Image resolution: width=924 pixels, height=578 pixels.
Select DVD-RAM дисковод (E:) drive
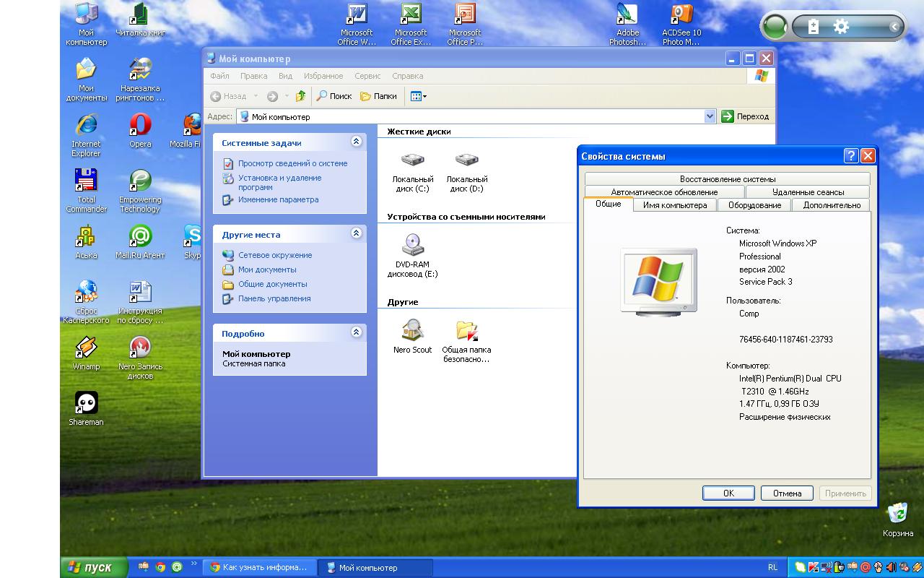[x=413, y=257]
